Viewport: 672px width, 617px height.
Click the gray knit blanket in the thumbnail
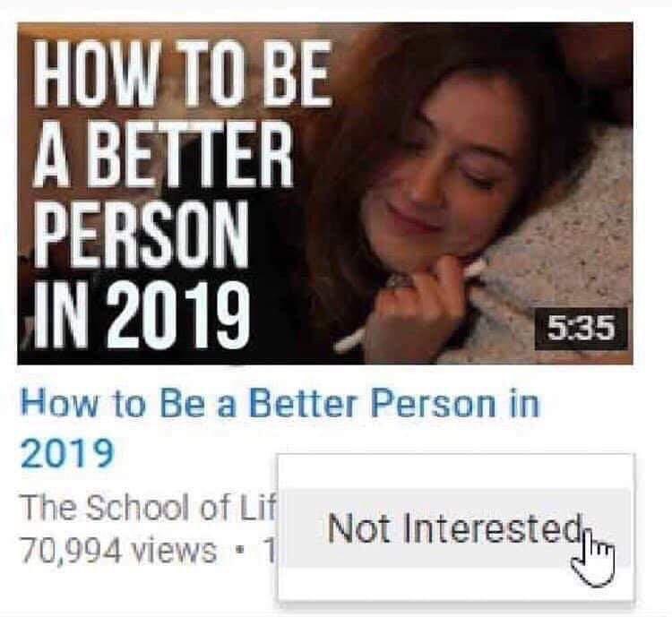557,240
